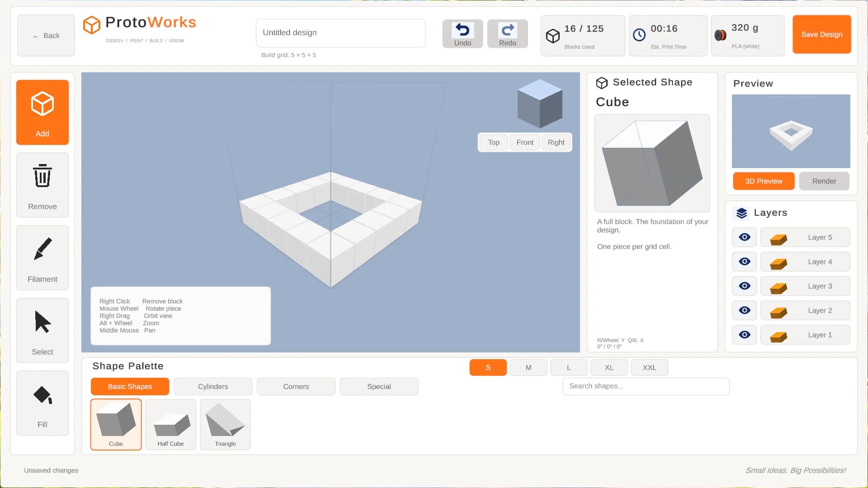
Task: Click the Blocks Used cube icon
Action: click(x=552, y=36)
